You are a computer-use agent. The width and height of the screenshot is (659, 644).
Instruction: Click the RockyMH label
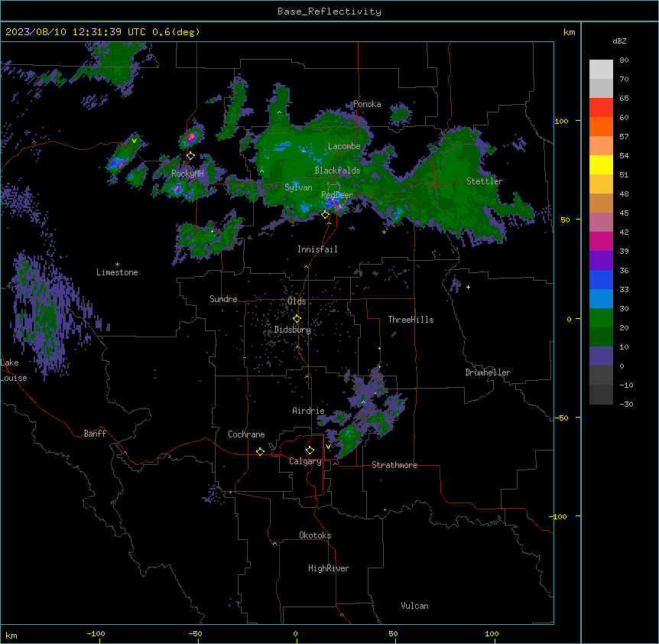point(187,174)
